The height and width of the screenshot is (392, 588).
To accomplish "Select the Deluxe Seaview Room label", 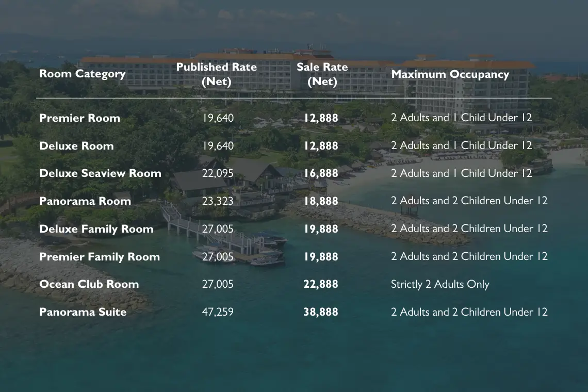I will coord(100,173).
